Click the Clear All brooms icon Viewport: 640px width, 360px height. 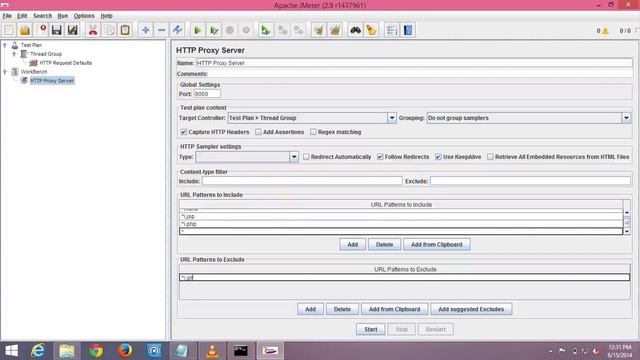[x=335, y=30]
